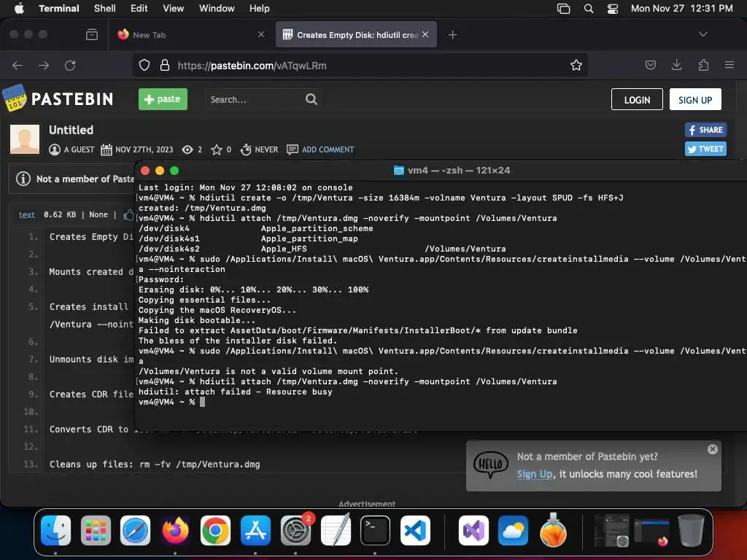
Task: Open the Window menu
Action: coord(217,8)
